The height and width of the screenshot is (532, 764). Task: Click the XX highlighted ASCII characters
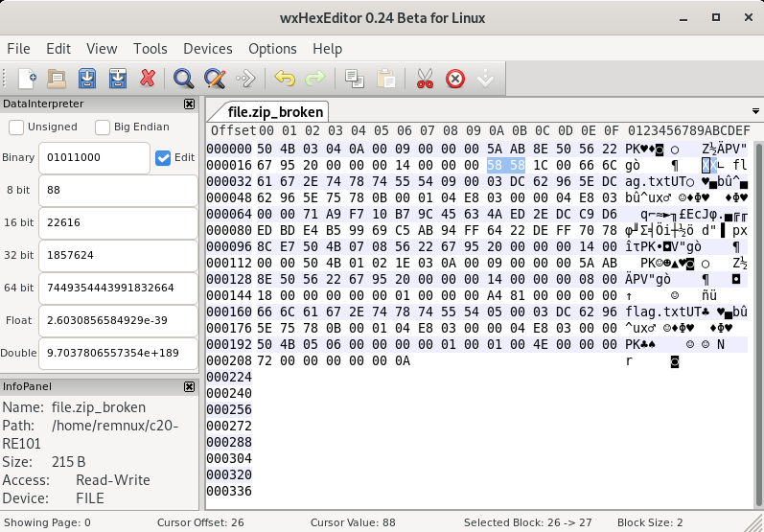(x=709, y=166)
